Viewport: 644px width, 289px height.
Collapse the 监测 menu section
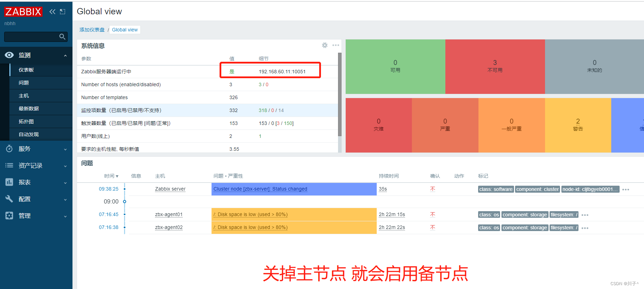pyautogui.click(x=36, y=55)
